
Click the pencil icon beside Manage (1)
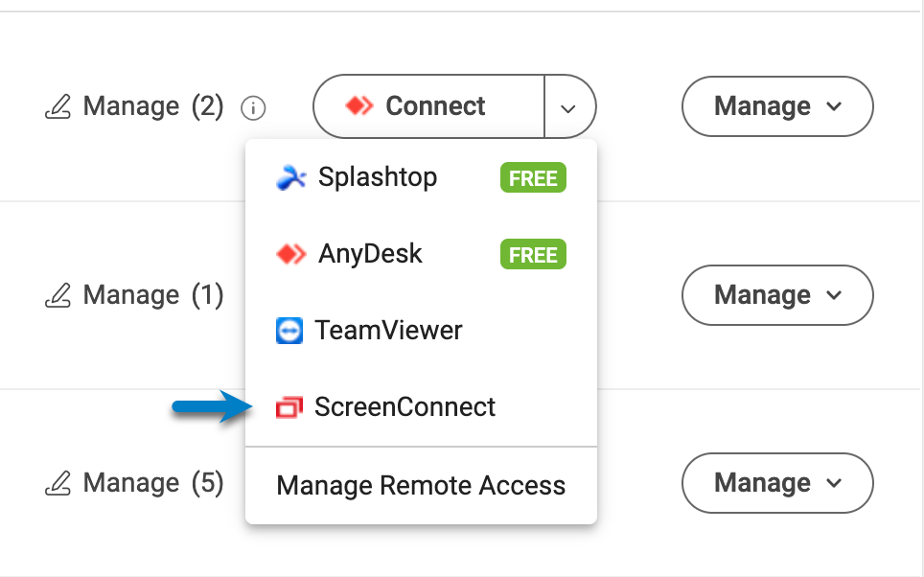58,295
